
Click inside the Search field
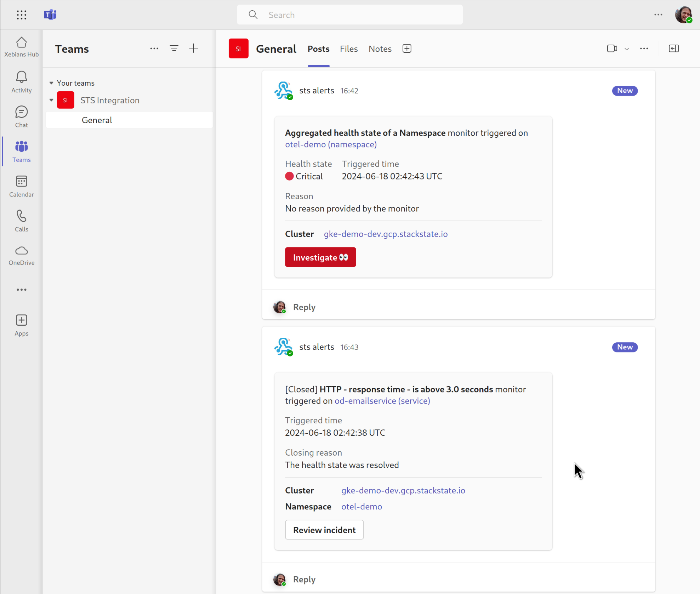click(350, 15)
